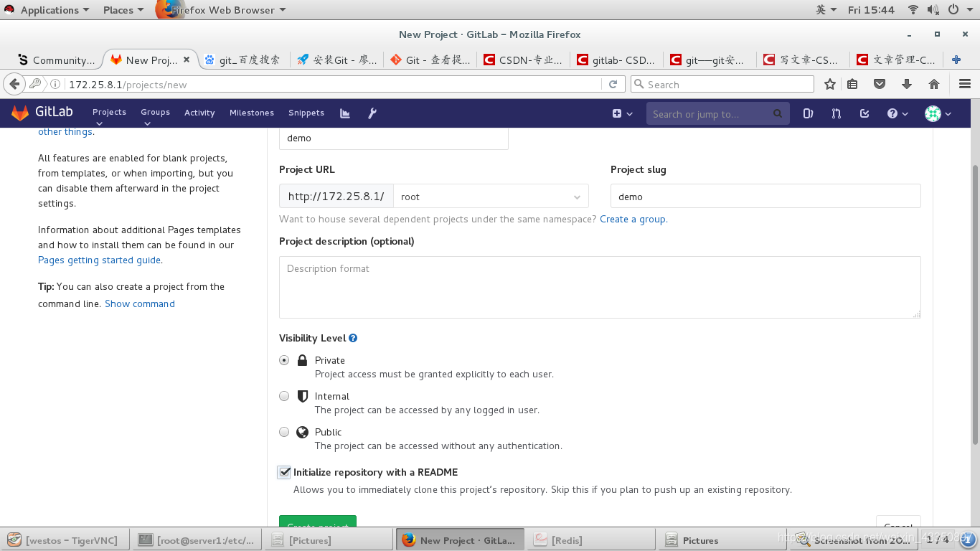
Task: Open a new browser tab with plus icon
Action: pos(956,60)
